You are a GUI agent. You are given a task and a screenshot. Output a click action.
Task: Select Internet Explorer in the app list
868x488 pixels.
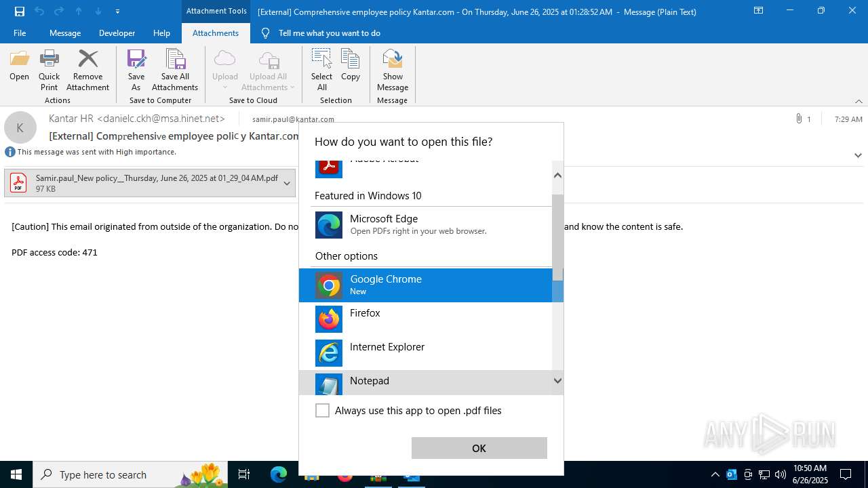(426, 353)
